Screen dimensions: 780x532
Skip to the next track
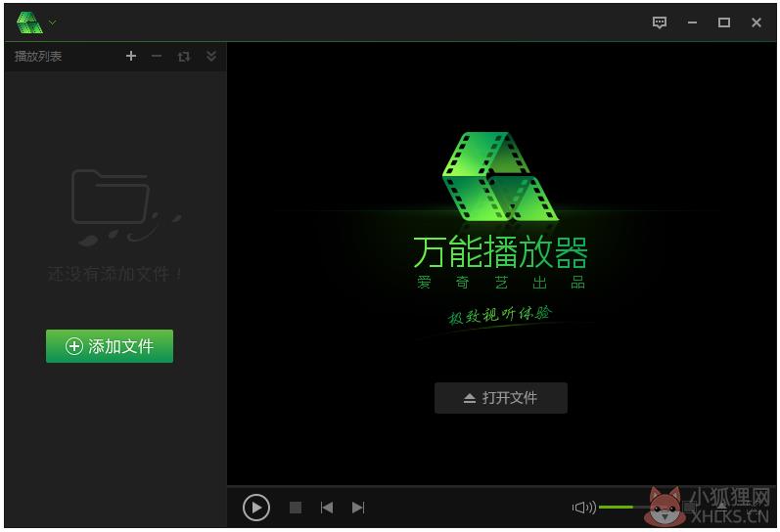(358, 508)
